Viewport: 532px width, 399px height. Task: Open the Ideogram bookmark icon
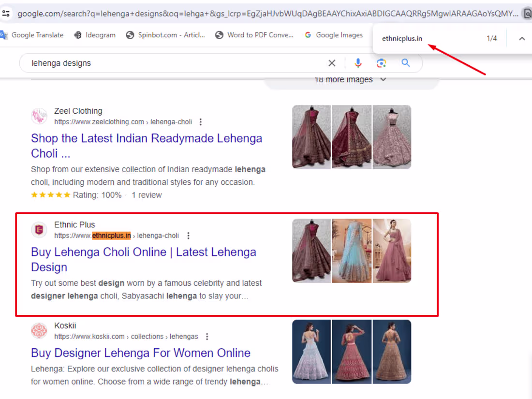point(77,35)
